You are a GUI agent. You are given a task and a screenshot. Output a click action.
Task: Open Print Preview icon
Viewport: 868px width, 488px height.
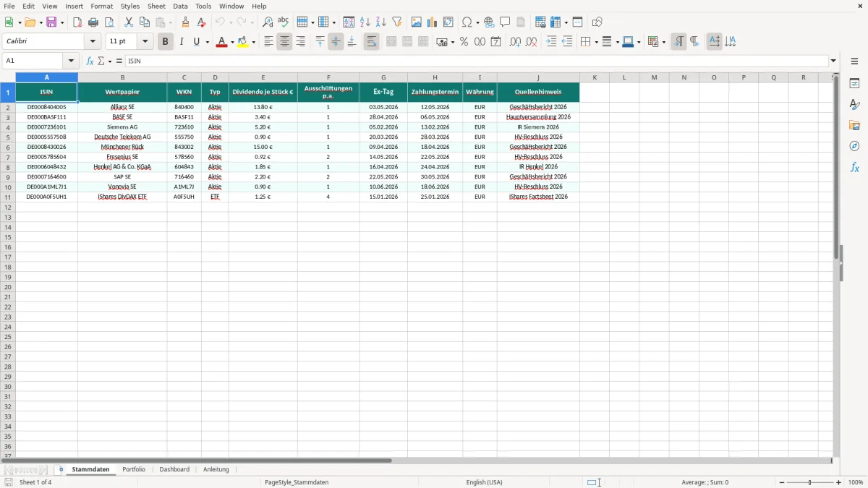(109, 22)
